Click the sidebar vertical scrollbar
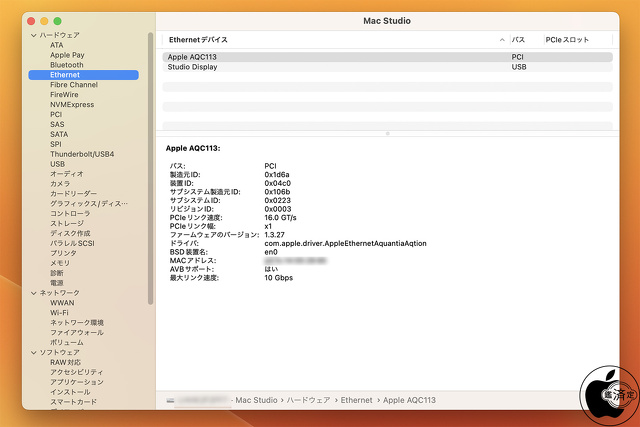Viewport: 640px width, 427px height. pos(150,168)
